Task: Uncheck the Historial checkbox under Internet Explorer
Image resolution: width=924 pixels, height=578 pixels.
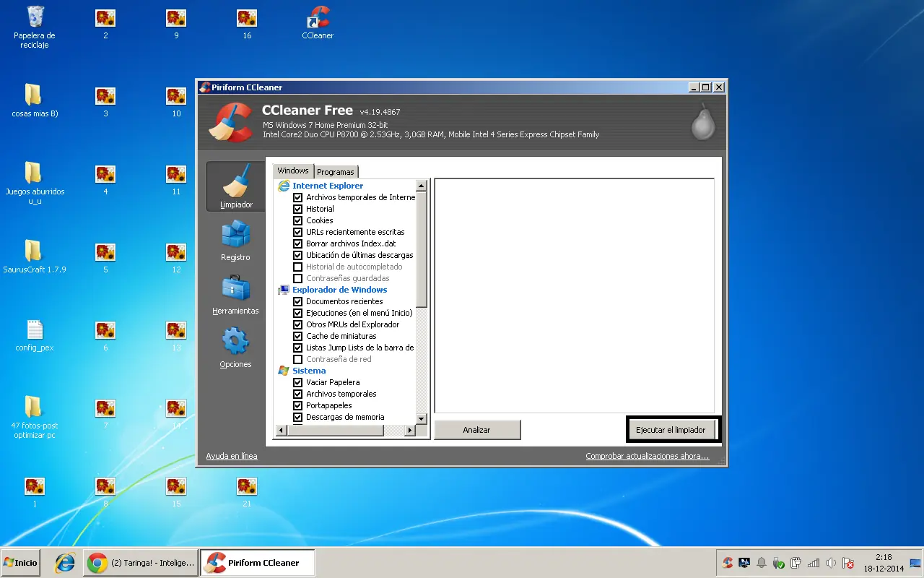Action: coord(298,209)
